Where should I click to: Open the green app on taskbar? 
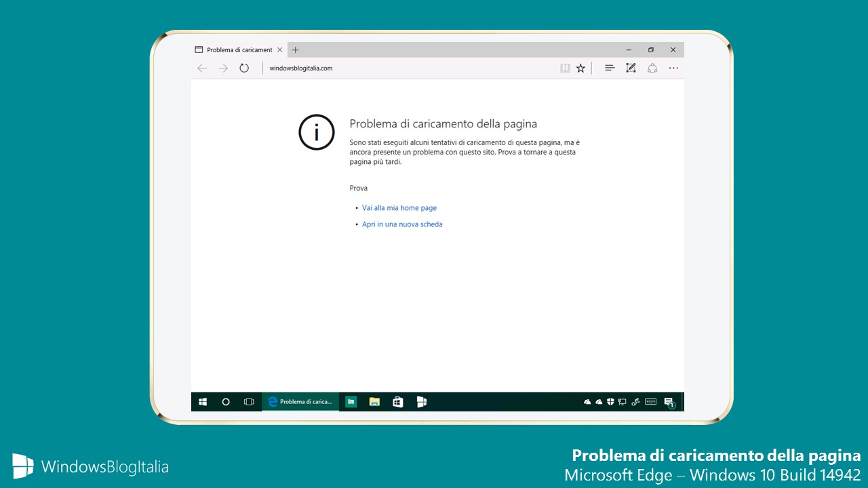click(351, 402)
